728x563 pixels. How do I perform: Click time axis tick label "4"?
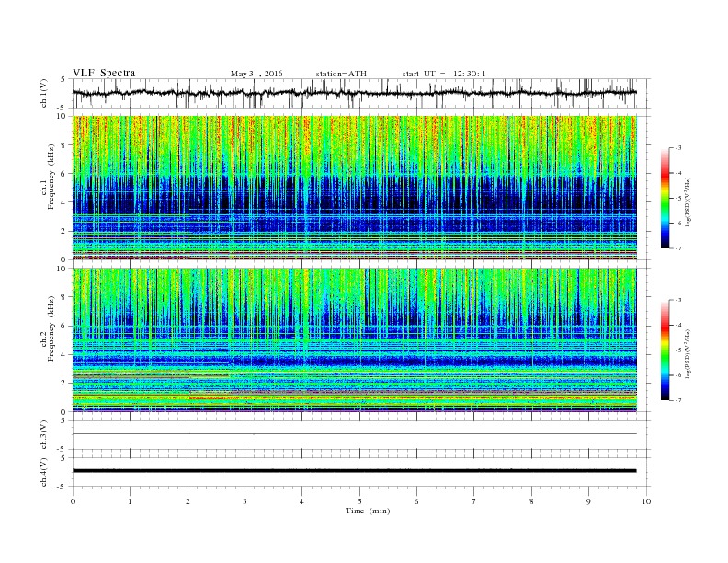coord(301,501)
